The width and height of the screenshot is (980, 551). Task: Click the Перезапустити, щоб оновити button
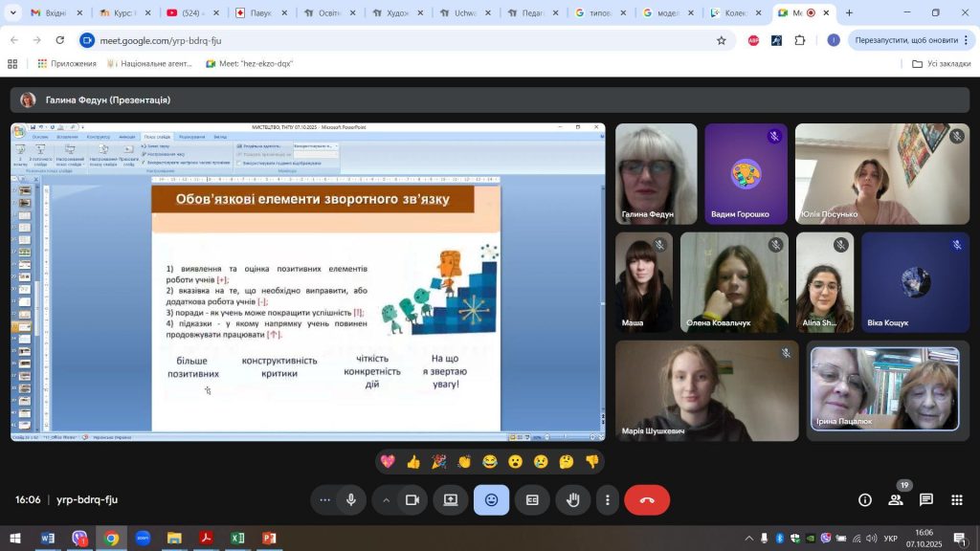tap(905, 40)
